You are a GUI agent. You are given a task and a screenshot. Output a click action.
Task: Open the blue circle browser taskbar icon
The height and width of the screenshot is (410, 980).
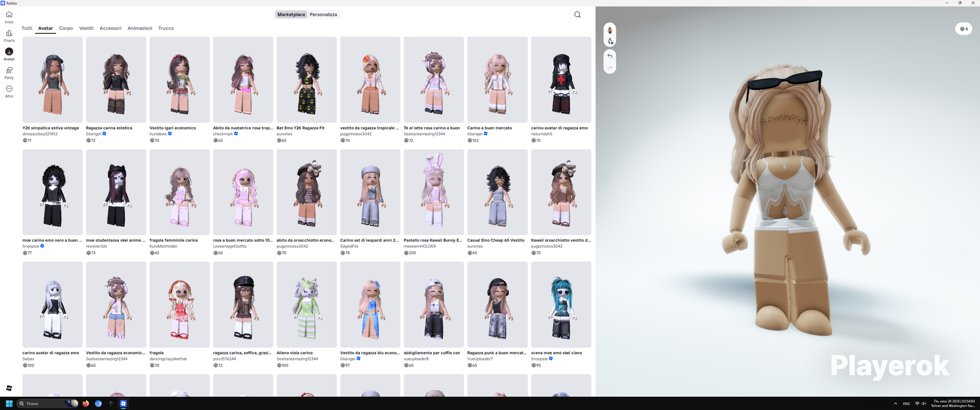99,403
